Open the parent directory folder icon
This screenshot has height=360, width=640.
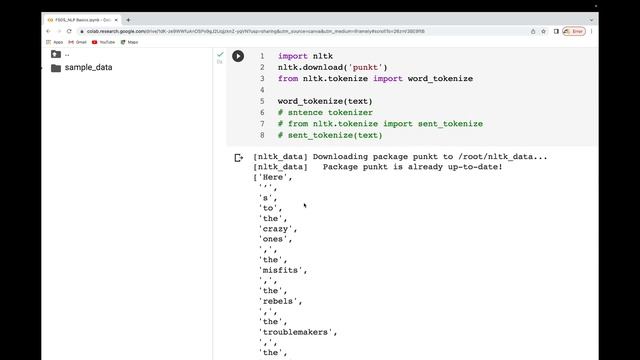(x=56, y=54)
